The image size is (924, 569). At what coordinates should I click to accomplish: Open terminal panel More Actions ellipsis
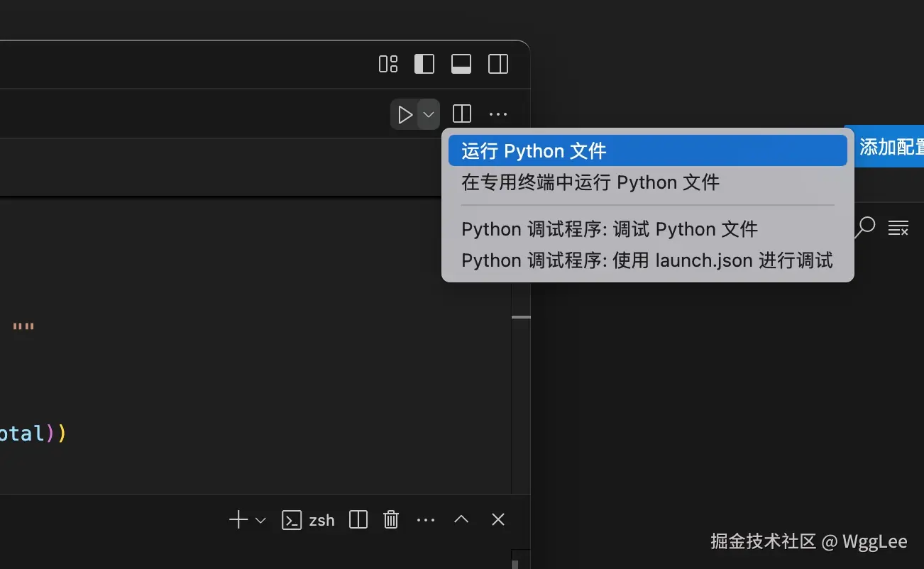426,520
